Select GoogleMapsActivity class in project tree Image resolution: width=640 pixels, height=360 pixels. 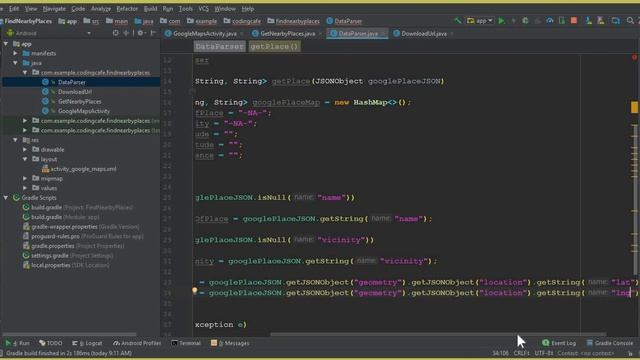(x=84, y=111)
